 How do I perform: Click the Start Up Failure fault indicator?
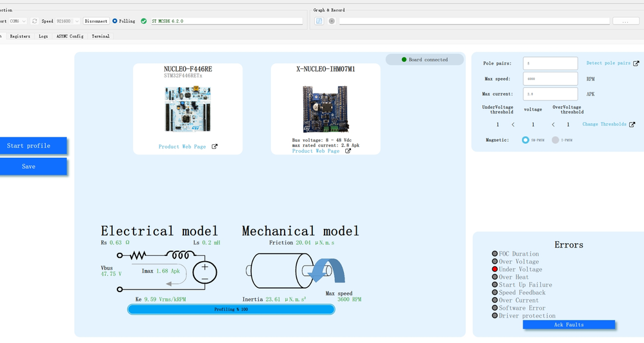[494, 285]
